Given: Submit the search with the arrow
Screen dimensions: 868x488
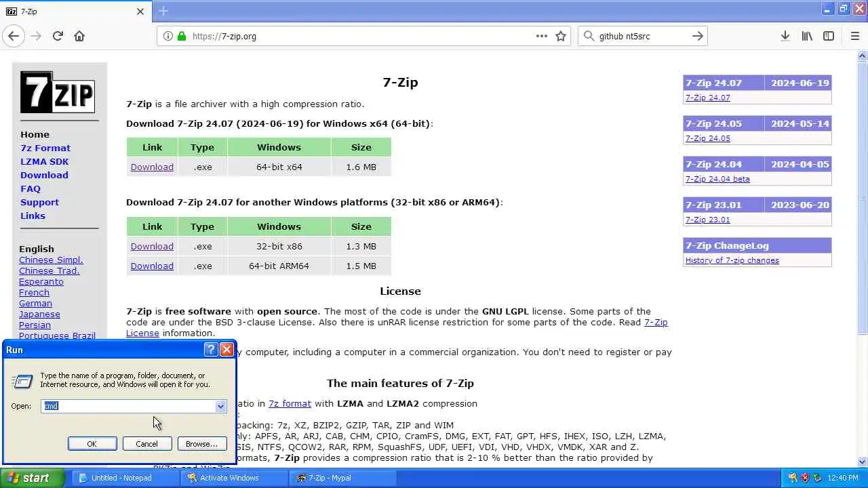Looking at the screenshot, I should (x=697, y=36).
